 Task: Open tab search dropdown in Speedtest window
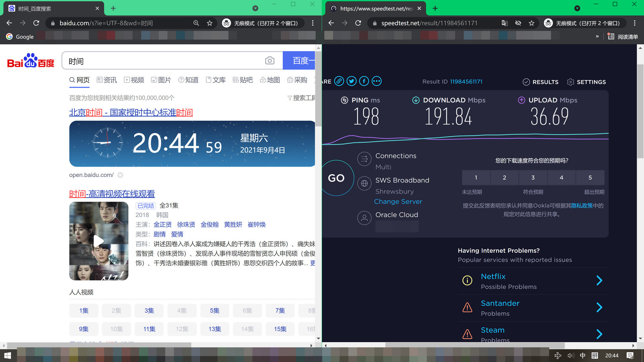[x=577, y=8]
